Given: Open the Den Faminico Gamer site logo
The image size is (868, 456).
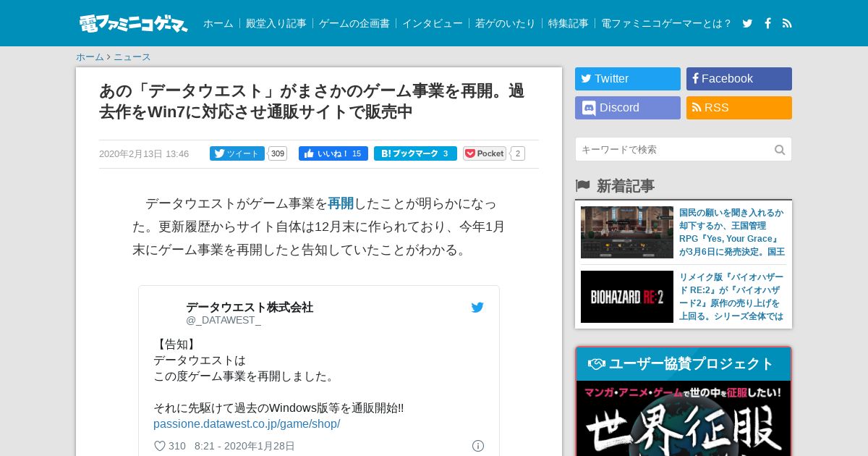Looking at the screenshot, I should (133, 23).
